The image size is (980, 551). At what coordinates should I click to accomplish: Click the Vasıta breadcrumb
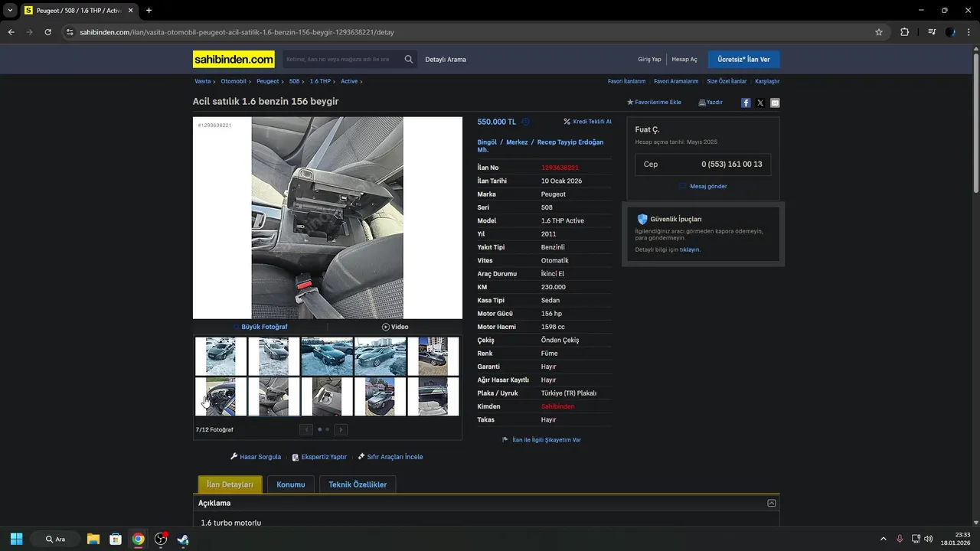pos(202,81)
